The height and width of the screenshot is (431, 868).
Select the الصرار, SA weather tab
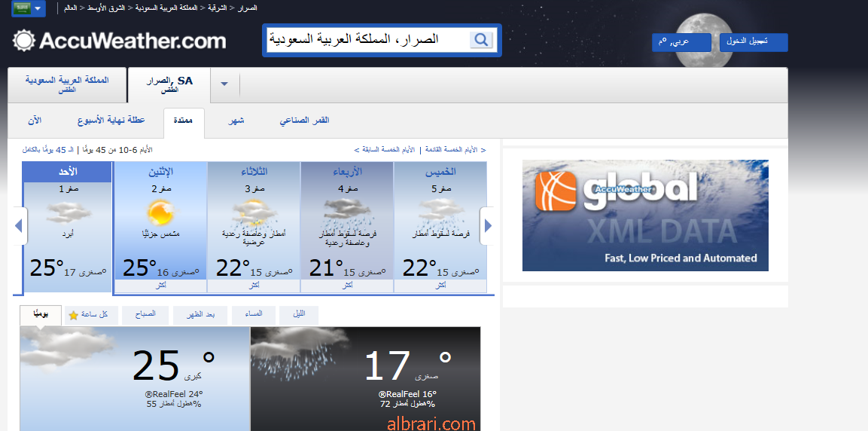coord(169,84)
